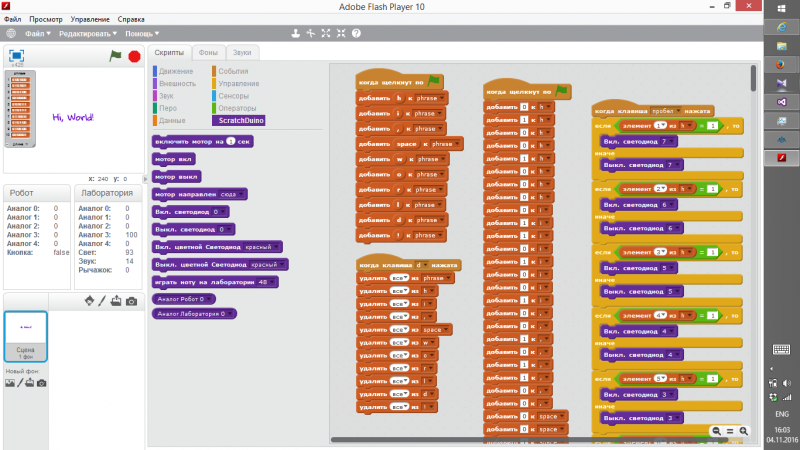The image size is (800, 450).
Task: Open Windows Start button in taskbar
Action: click(781, 9)
